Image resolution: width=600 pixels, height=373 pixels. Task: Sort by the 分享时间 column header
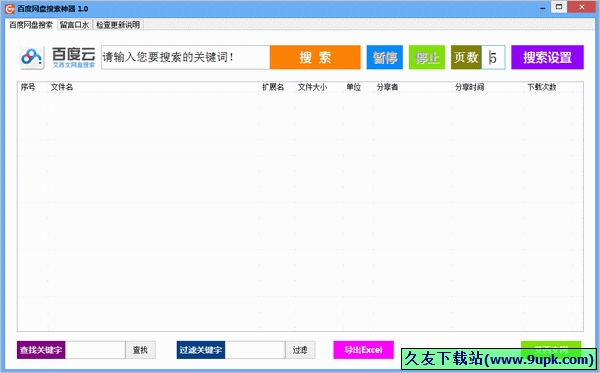(469, 87)
